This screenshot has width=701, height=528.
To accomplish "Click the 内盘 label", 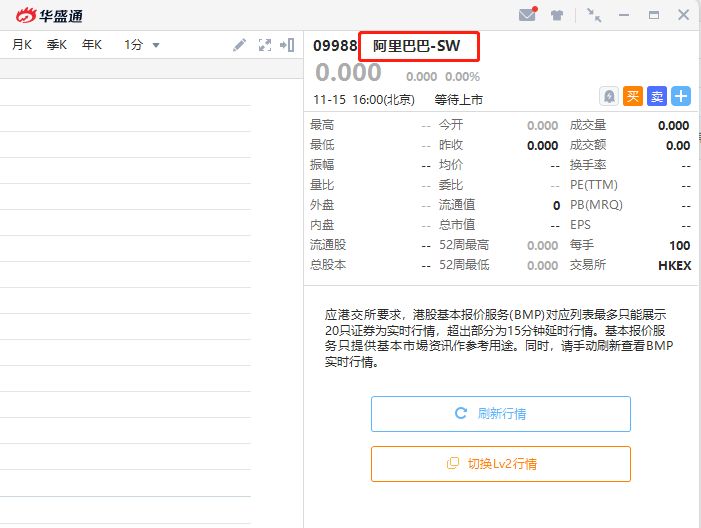I will pos(322,225).
